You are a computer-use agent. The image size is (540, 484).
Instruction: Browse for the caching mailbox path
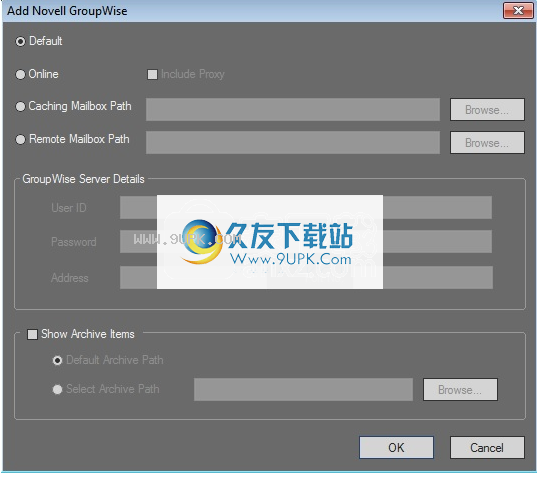pyautogui.click(x=487, y=110)
